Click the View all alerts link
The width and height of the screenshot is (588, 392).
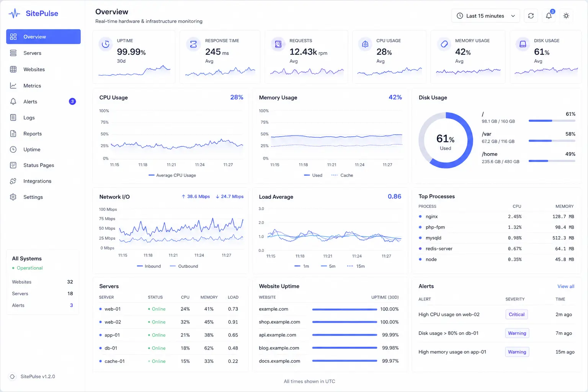[566, 286]
